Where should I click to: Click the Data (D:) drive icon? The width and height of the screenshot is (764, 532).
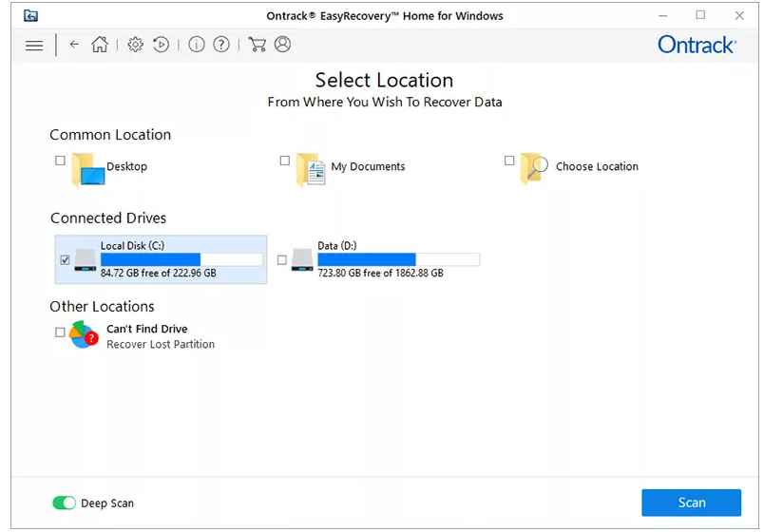[x=302, y=260]
